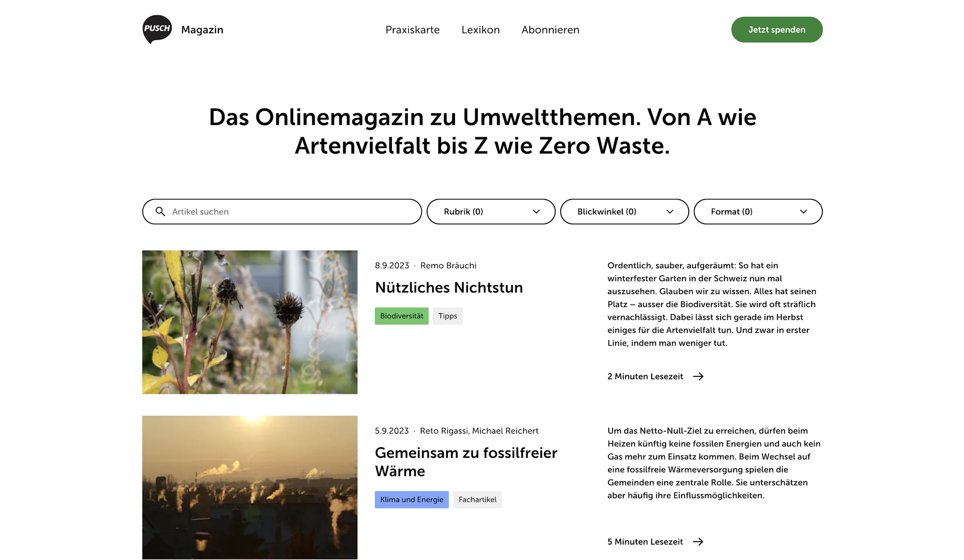Open the dried flowers article thumbnail
964x560 pixels.
pyautogui.click(x=250, y=322)
